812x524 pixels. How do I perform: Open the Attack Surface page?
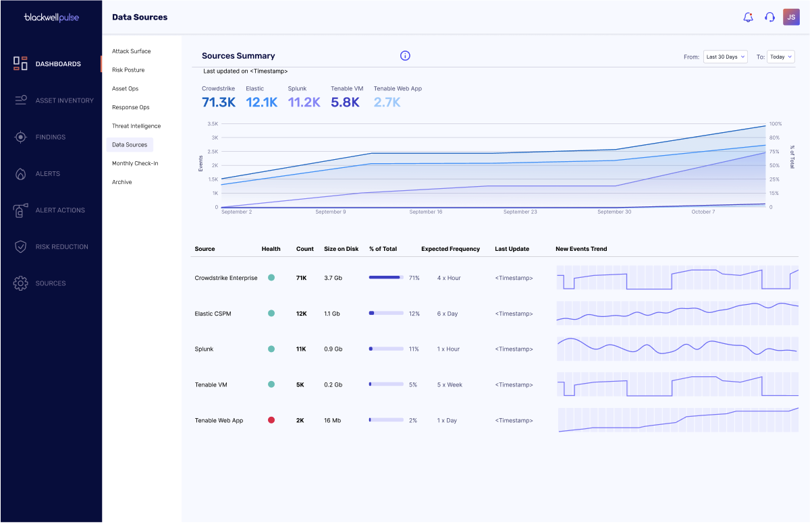click(132, 51)
